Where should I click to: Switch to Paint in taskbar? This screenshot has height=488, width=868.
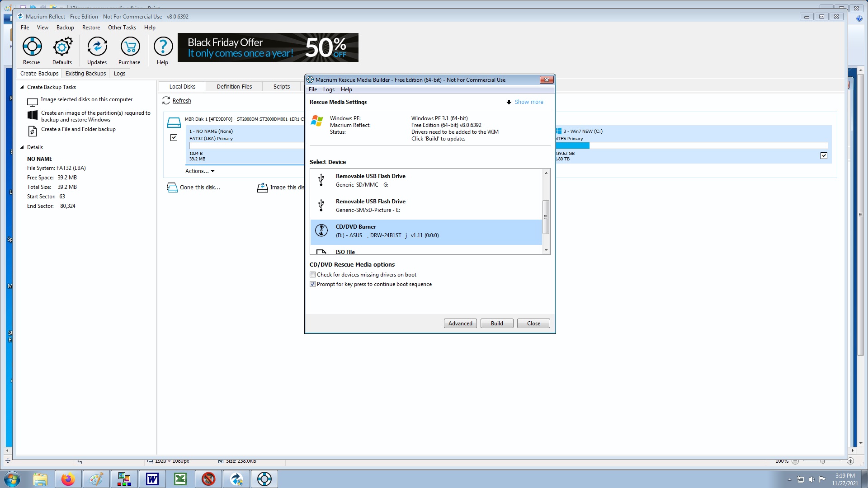pos(96,479)
